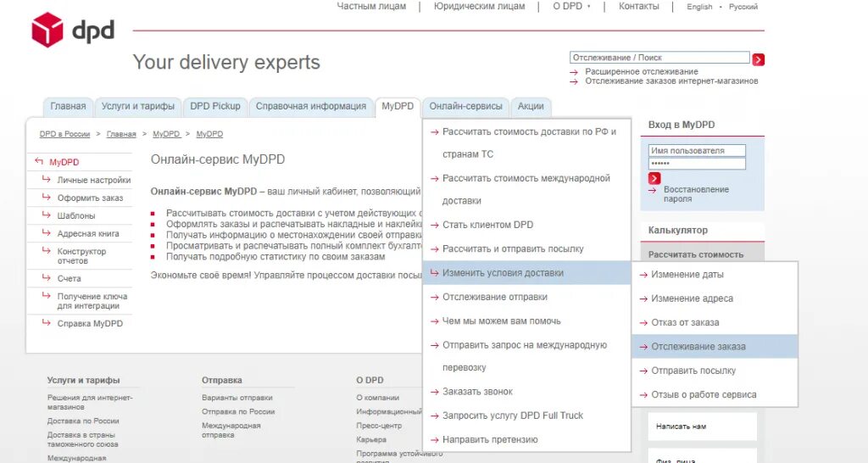This screenshot has width=868, height=463.
Task: Open the Онлайн-сервисы tab
Action: tap(466, 106)
